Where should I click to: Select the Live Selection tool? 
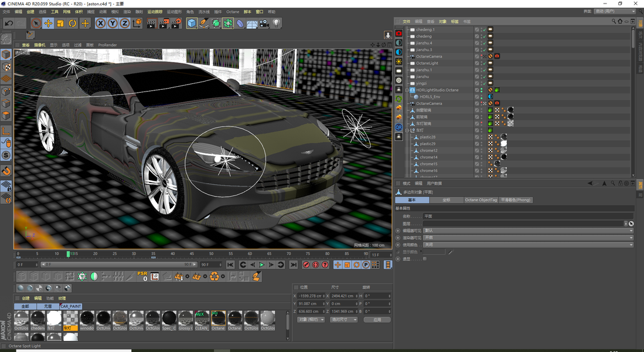[x=36, y=23]
